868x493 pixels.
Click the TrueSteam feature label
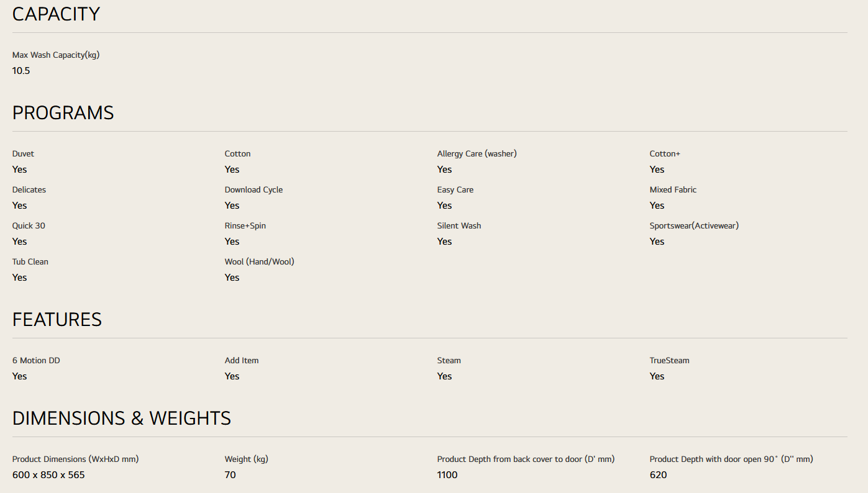coord(669,360)
